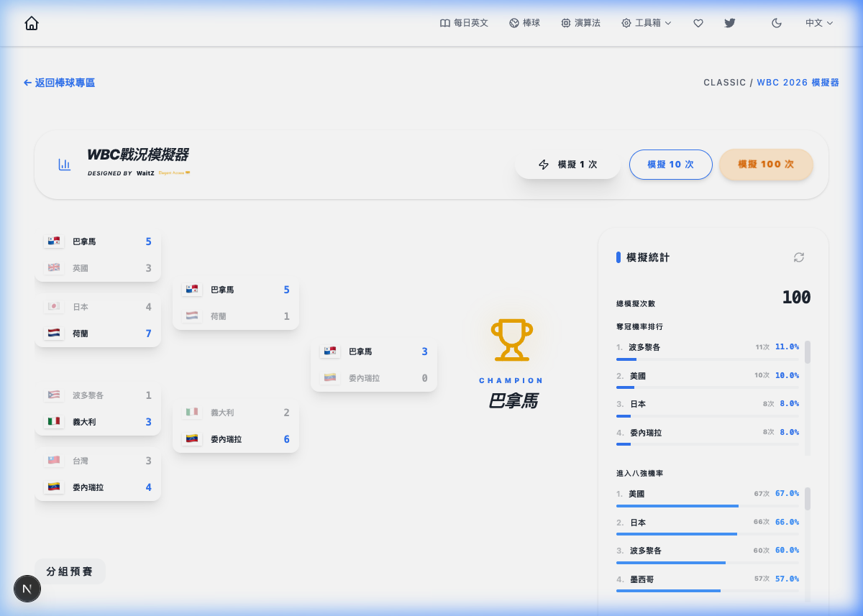The height and width of the screenshot is (616, 863).
Task: Click the Panama flag in the final match
Action: pos(330,351)
